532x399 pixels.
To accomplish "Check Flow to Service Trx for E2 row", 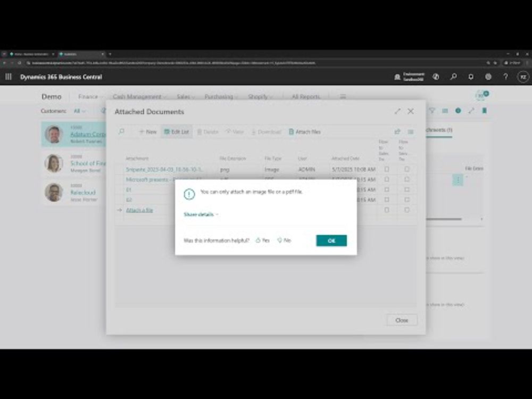I will pos(407,199).
